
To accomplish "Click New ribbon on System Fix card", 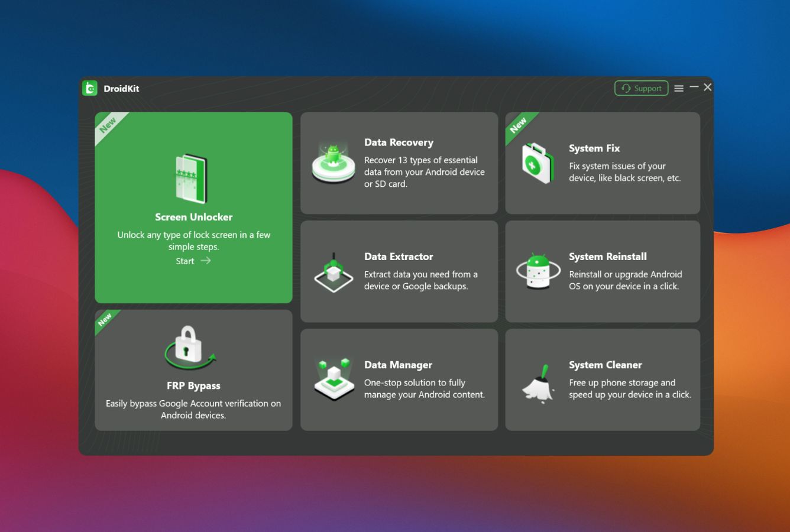I will [519, 125].
